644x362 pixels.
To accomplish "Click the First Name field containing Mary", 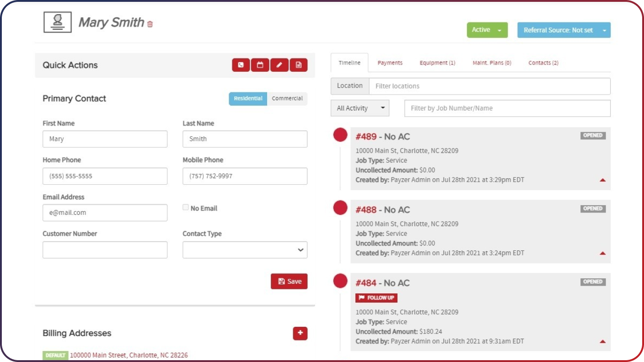I will pos(105,139).
